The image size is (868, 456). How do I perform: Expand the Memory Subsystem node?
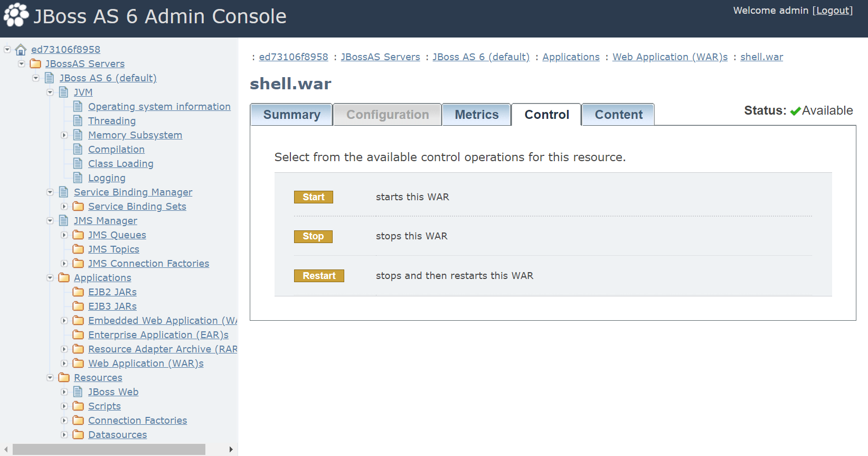[x=64, y=135]
